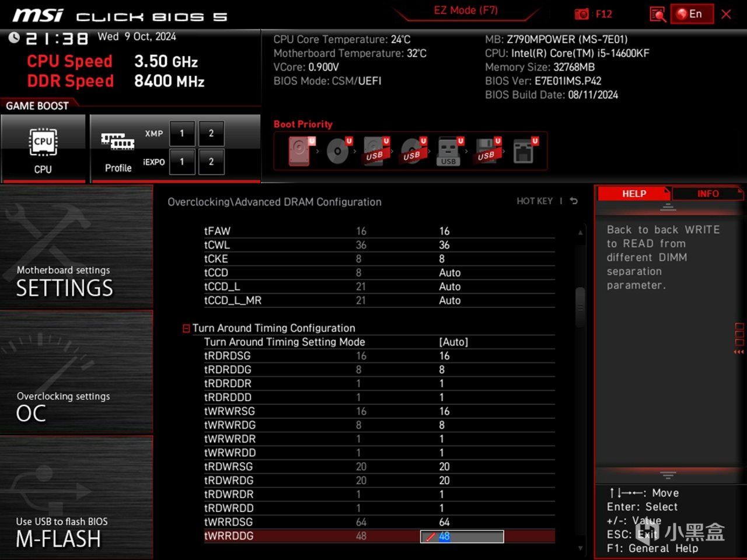Image resolution: width=747 pixels, height=560 pixels.
Task: Open the tCCD Auto value
Action: 450,273
